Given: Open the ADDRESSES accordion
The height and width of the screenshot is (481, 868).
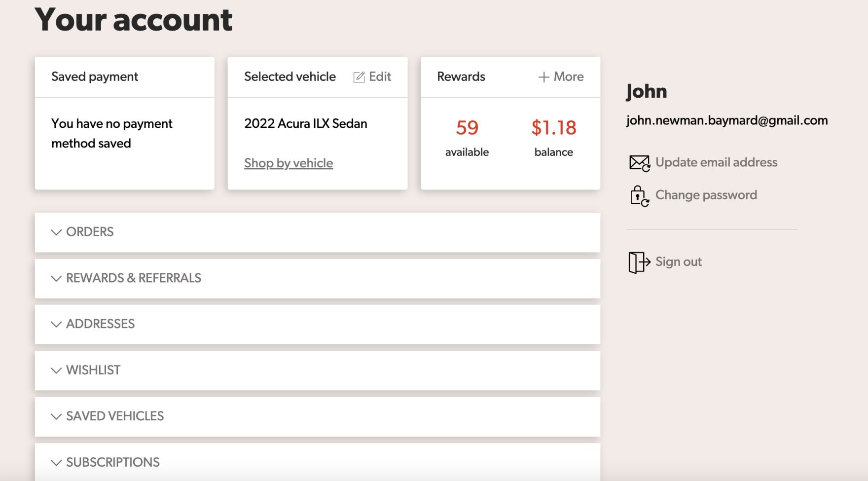Looking at the screenshot, I should (x=100, y=324).
